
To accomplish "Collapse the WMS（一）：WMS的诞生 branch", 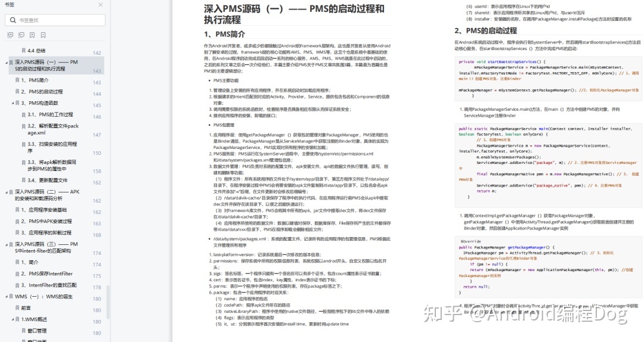I will 6,297.
